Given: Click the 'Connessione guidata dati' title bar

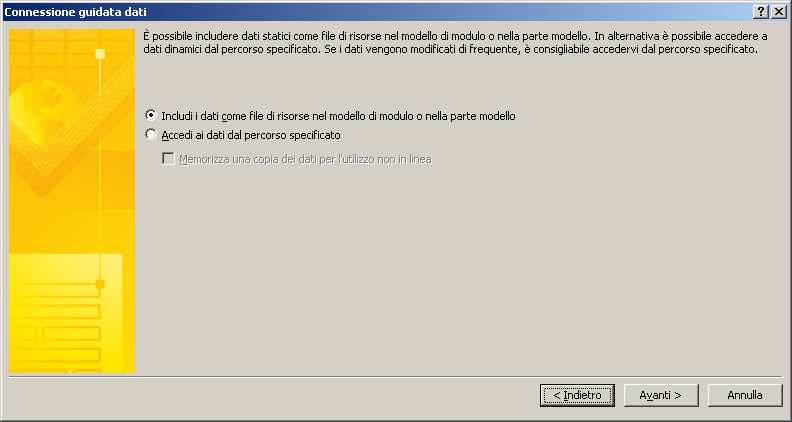Looking at the screenshot, I should (376, 12).
